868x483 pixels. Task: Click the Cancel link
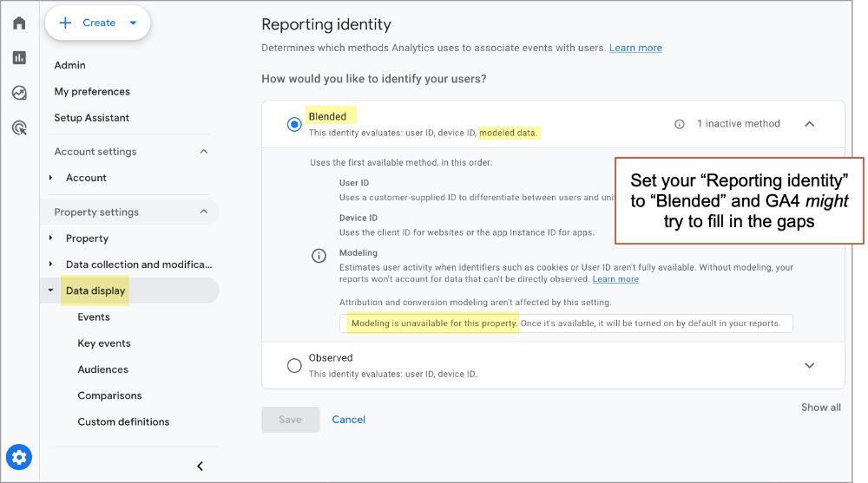(349, 420)
